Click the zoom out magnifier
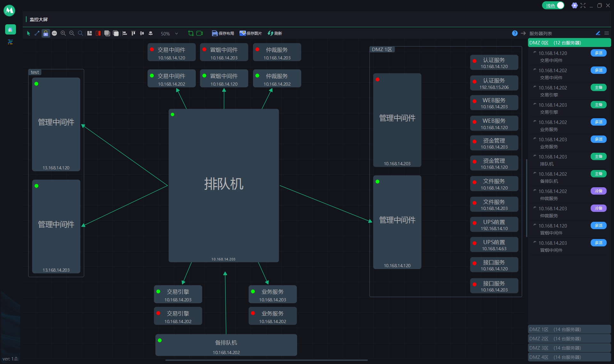Viewport: 614px width, 364px height. (x=72, y=33)
